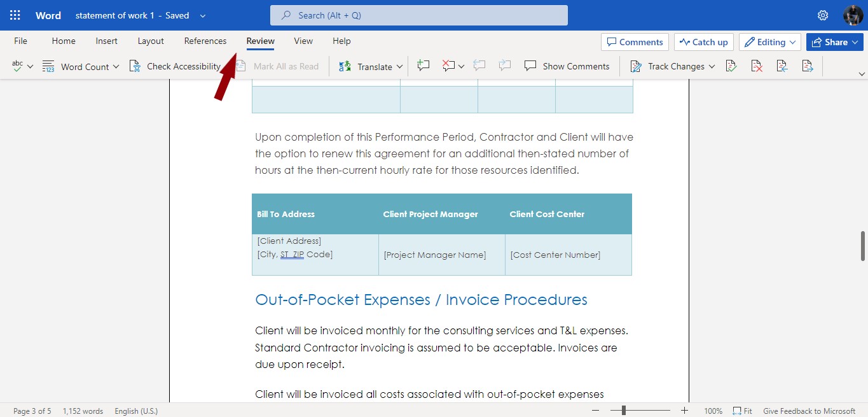Open the View ribbon tab
The width and height of the screenshot is (868, 417).
(x=303, y=41)
